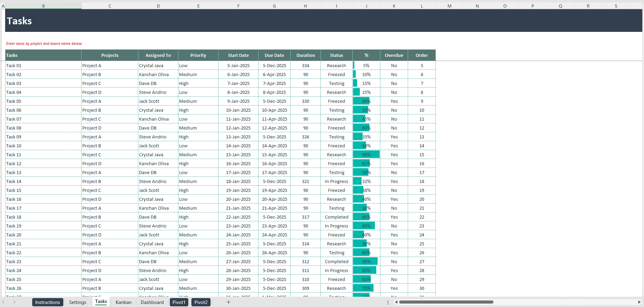Click the Overdue header cell

click(394, 55)
